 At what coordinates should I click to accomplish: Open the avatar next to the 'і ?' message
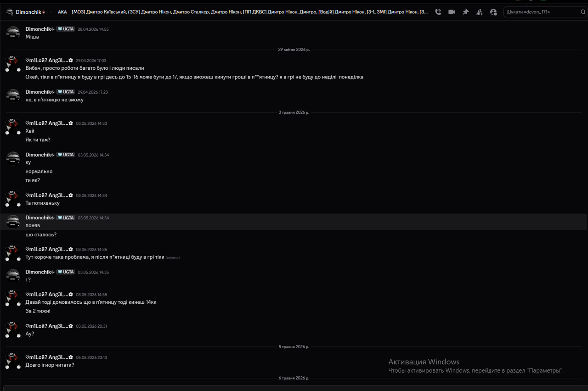tap(13, 276)
